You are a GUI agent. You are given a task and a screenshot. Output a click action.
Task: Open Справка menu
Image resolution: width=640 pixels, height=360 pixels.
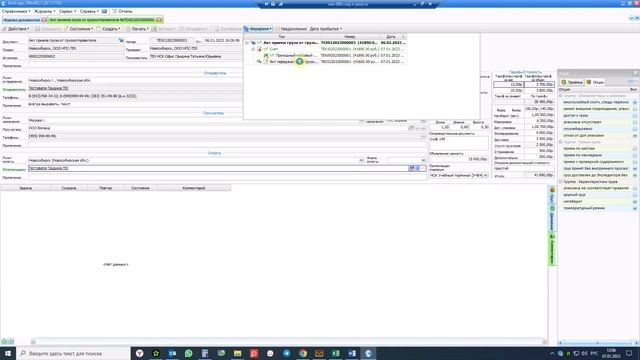(89, 11)
